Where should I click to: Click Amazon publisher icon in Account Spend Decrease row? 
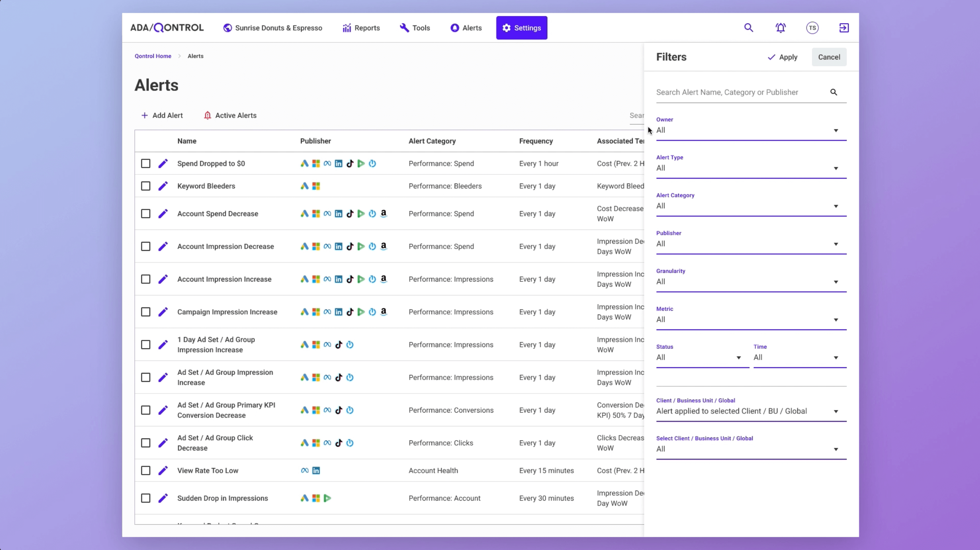(383, 213)
